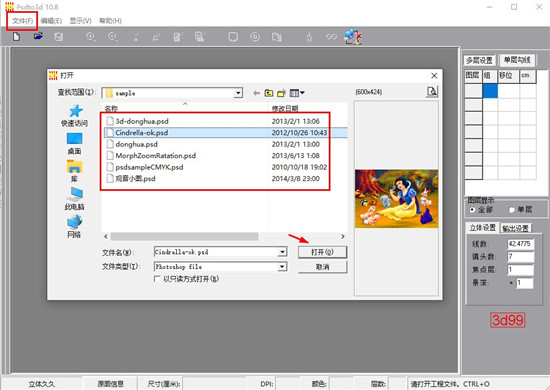Open the Photoshop file type dropdown
The height and width of the screenshot is (390, 550).
[282, 267]
